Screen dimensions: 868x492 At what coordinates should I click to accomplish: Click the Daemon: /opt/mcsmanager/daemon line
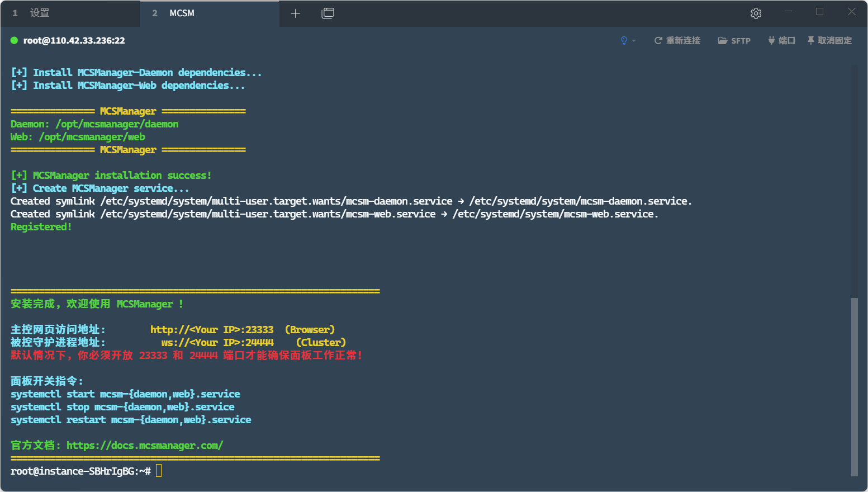94,124
